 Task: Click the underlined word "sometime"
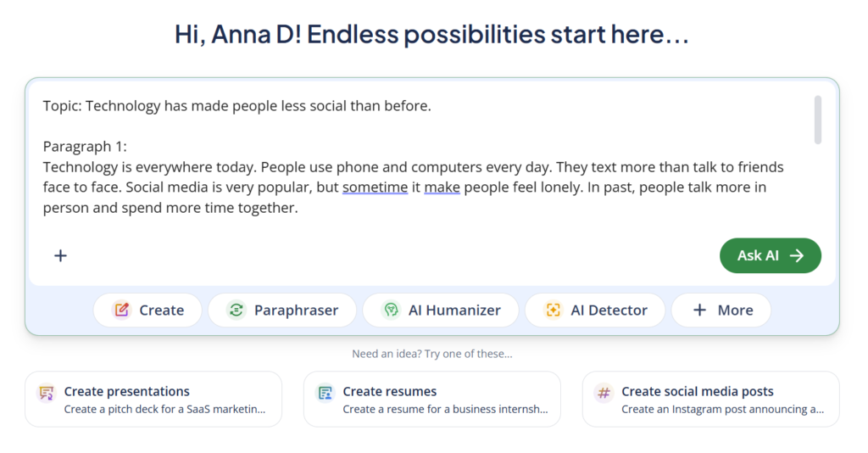[x=375, y=187]
